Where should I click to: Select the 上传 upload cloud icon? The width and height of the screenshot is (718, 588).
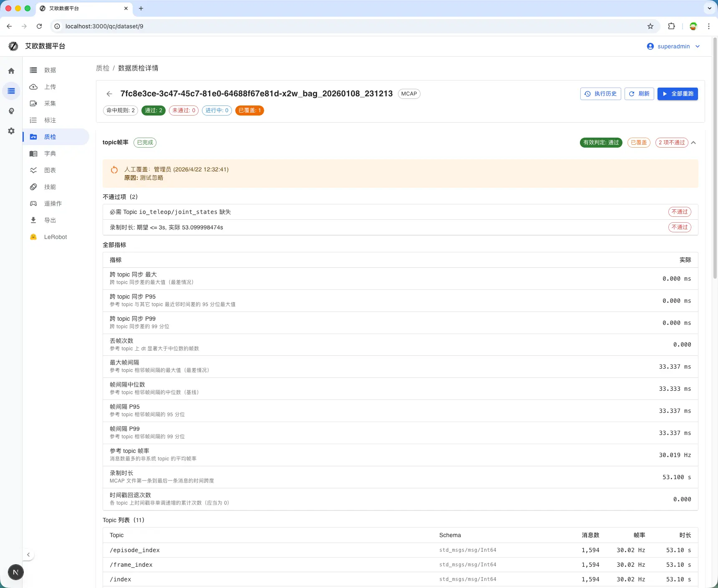tap(33, 87)
